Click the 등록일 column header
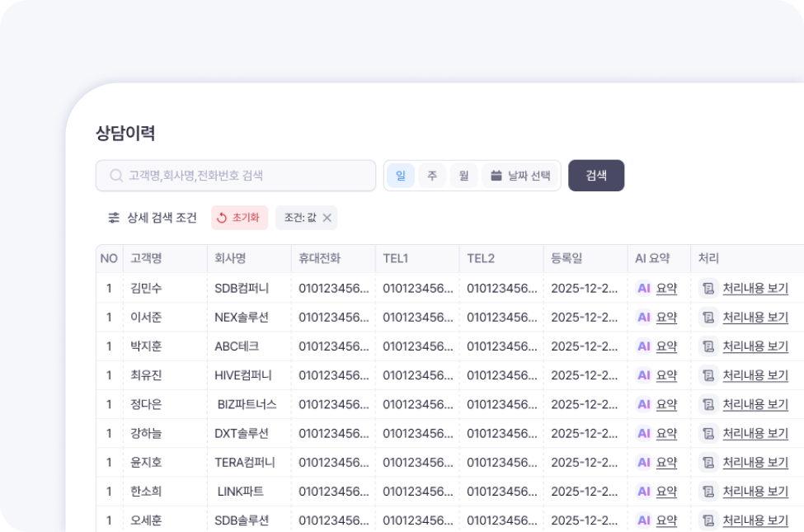804x532 pixels. [x=585, y=258]
